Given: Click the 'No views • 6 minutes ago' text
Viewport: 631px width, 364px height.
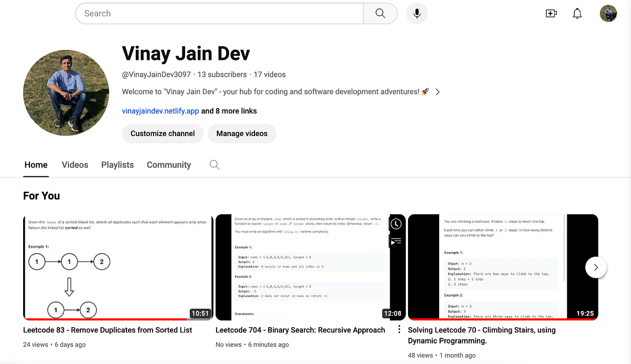Looking at the screenshot, I should (x=252, y=345).
